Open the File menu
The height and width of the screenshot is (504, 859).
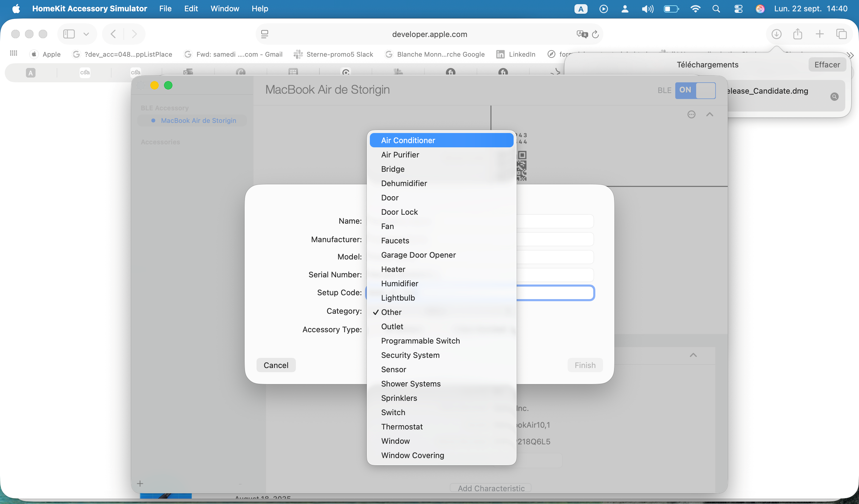(165, 9)
